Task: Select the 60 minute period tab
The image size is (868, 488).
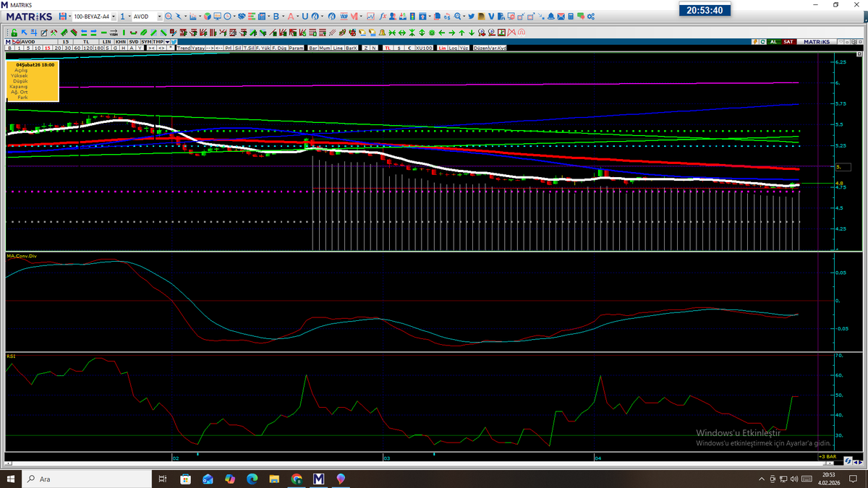Action: 77,48
